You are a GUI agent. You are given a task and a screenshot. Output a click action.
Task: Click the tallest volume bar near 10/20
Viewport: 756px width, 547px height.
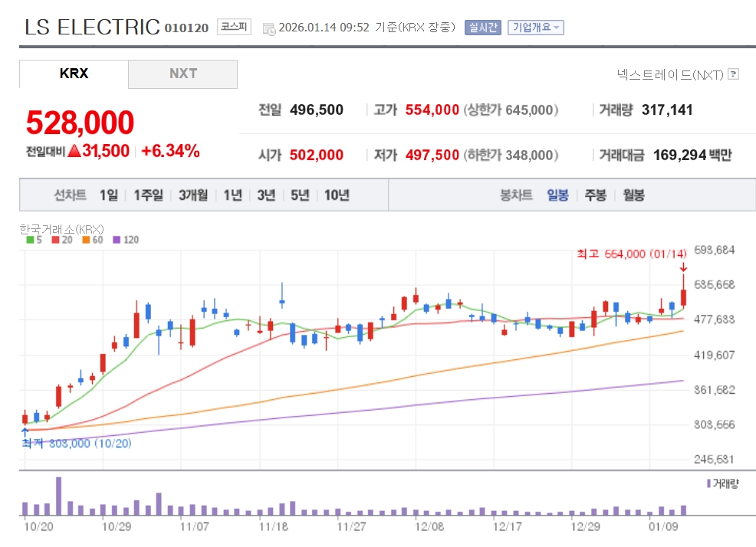click(59, 496)
